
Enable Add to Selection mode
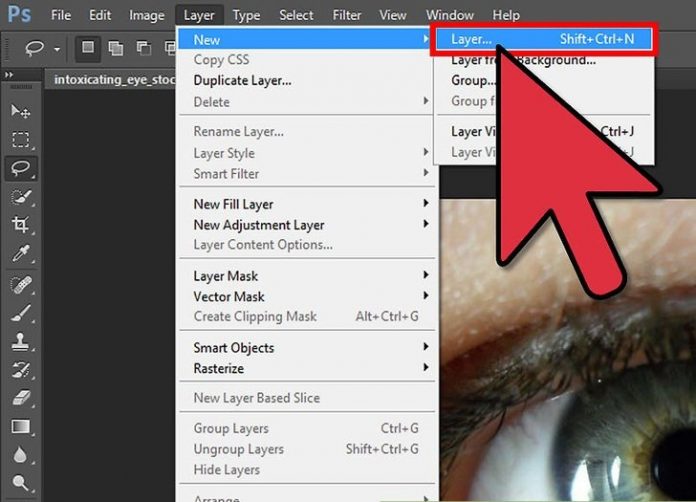coord(115,47)
